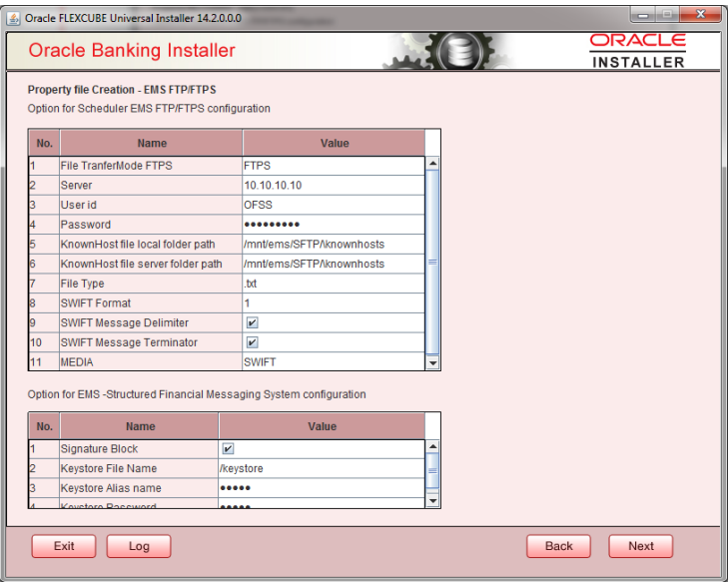Edit the File TranferMode value FTPS
The width and height of the screenshot is (728, 582).
pos(334,166)
